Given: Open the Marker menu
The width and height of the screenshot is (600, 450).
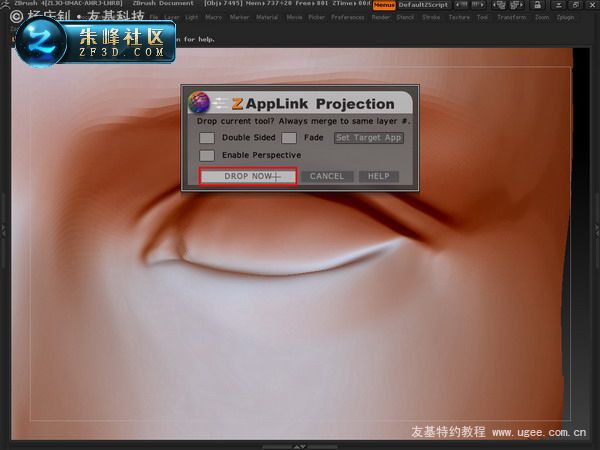Looking at the screenshot, I should 239,17.
